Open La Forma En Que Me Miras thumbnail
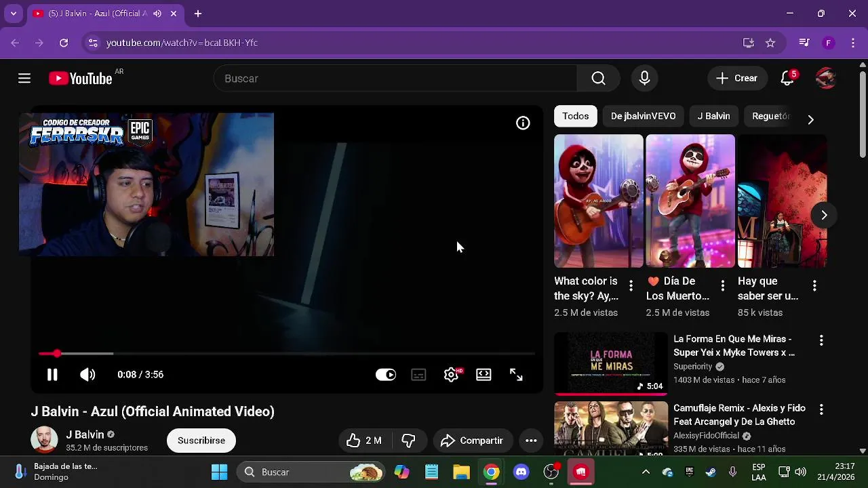The width and height of the screenshot is (868, 488). tap(611, 364)
